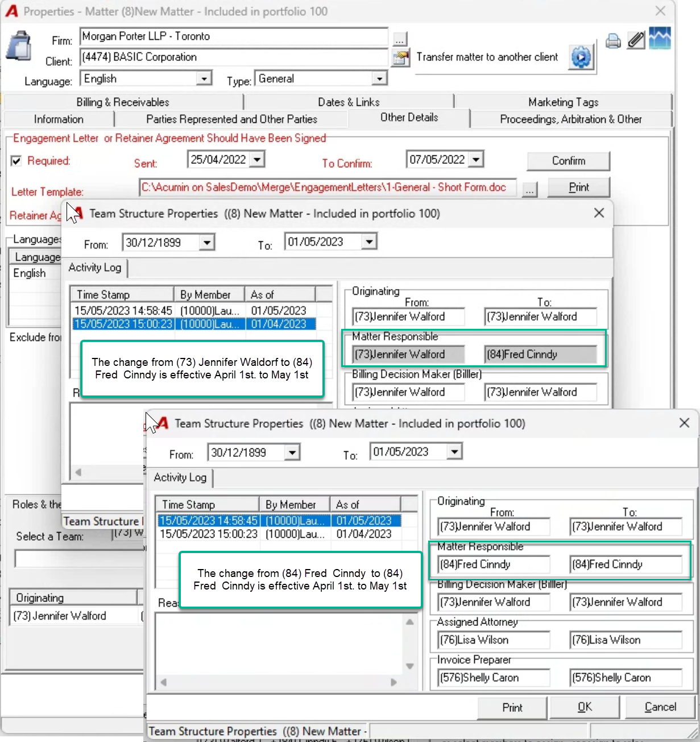Toggle the Required checkbox

click(x=16, y=161)
